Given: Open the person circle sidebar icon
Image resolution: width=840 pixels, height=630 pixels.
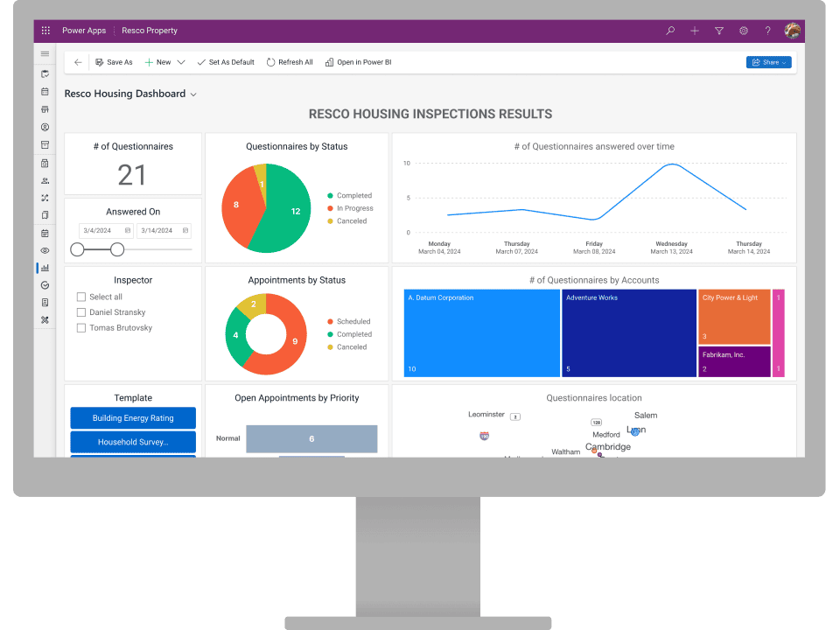Looking at the screenshot, I should [x=45, y=127].
